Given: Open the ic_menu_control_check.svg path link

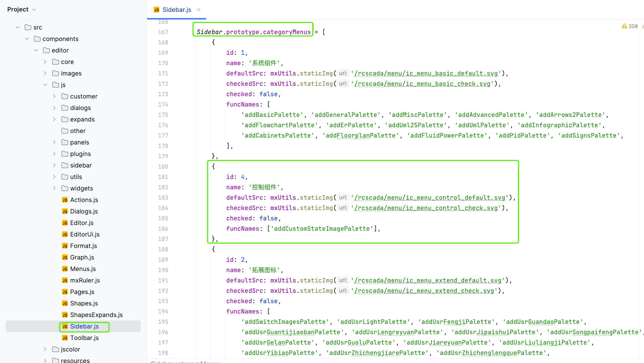Looking at the screenshot, I should (426, 208).
